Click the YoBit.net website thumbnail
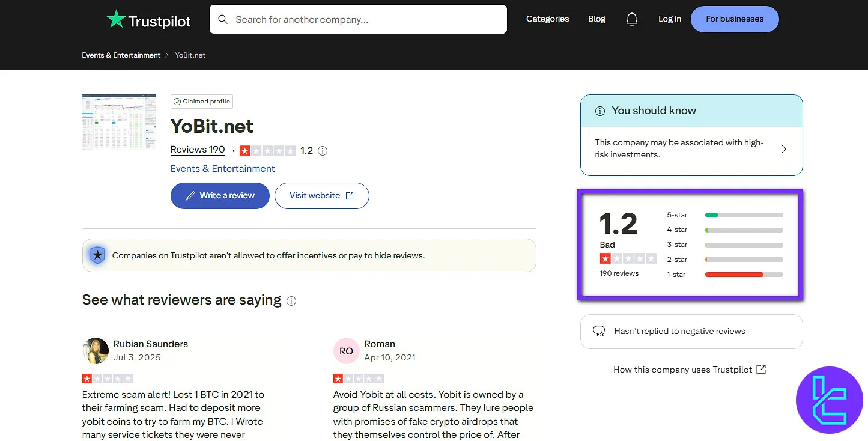 [119, 122]
